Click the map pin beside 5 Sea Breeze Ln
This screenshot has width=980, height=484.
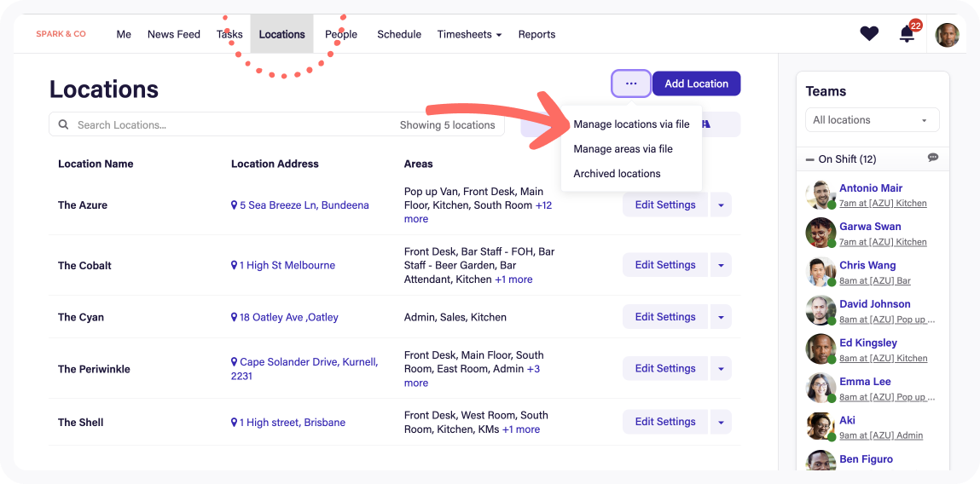235,205
